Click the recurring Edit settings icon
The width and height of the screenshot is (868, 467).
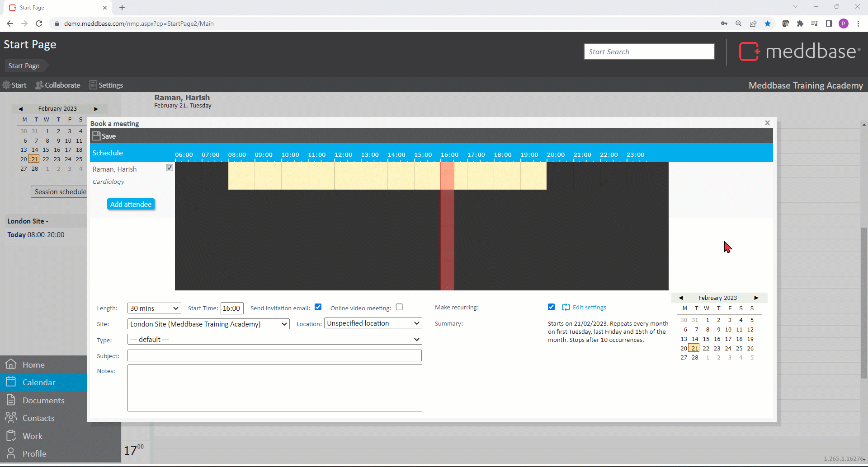click(x=566, y=307)
